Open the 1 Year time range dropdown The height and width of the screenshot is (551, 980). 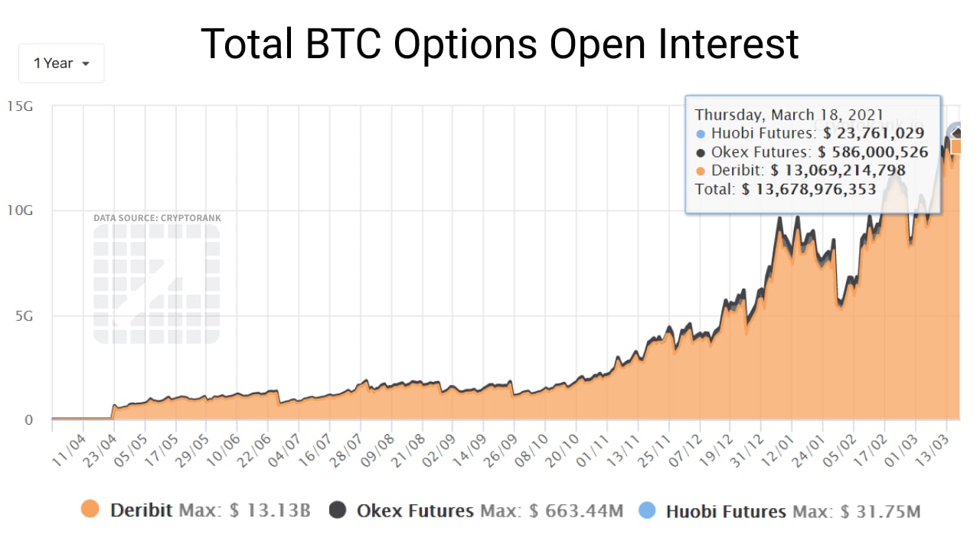point(60,64)
